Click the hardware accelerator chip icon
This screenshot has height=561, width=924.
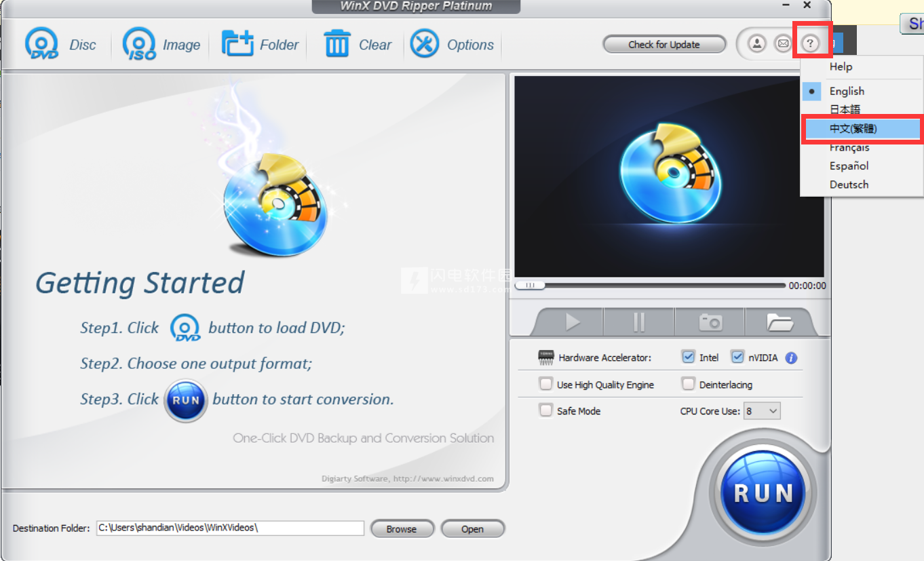(546, 357)
